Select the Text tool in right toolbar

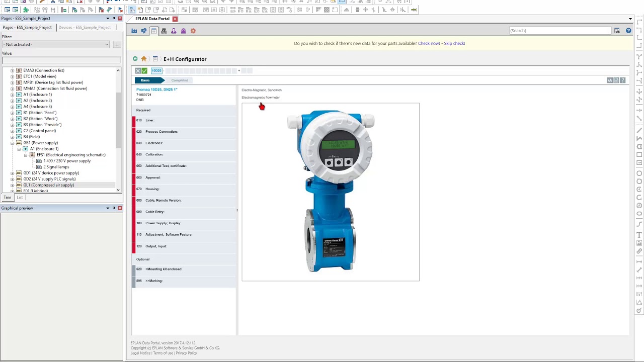(x=639, y=235)
